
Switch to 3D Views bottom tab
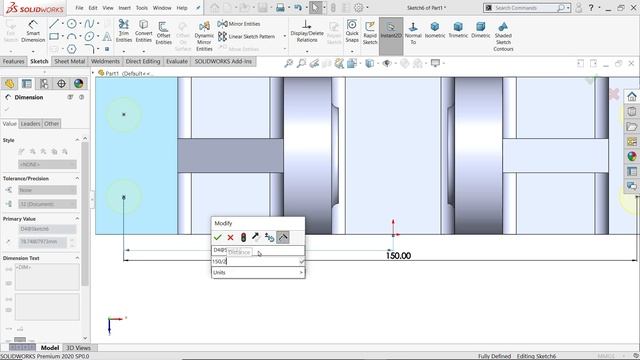(x=78, y=348)
